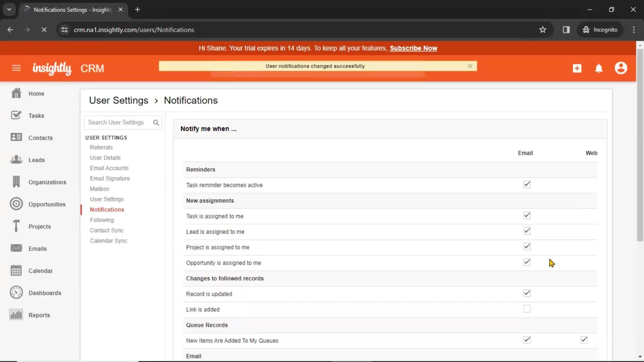Dismiss the success notification banner

470,66
